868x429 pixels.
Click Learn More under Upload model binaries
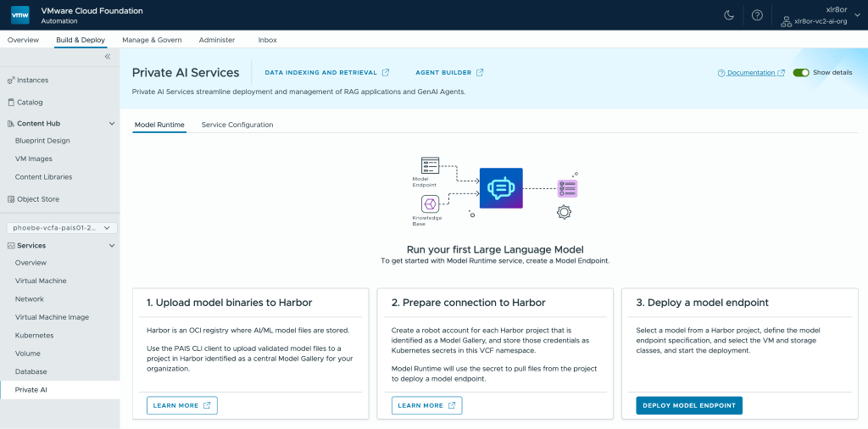(x=182, y=406)
